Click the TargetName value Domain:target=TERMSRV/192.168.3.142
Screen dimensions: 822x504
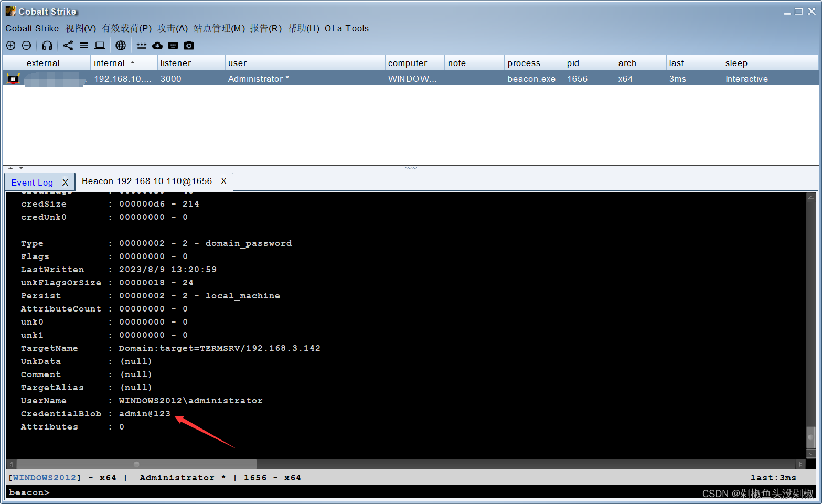[x=219, y=348]
